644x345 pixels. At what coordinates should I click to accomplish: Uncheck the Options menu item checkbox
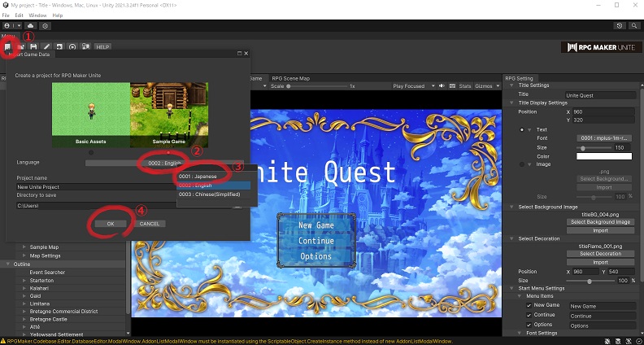529,325
